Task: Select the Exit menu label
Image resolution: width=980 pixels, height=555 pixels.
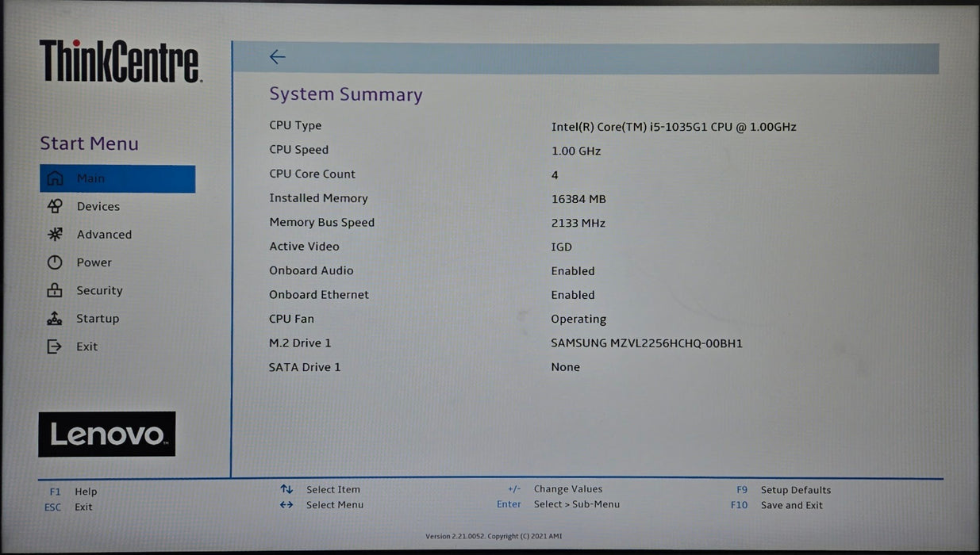Action: pos(86,346)
